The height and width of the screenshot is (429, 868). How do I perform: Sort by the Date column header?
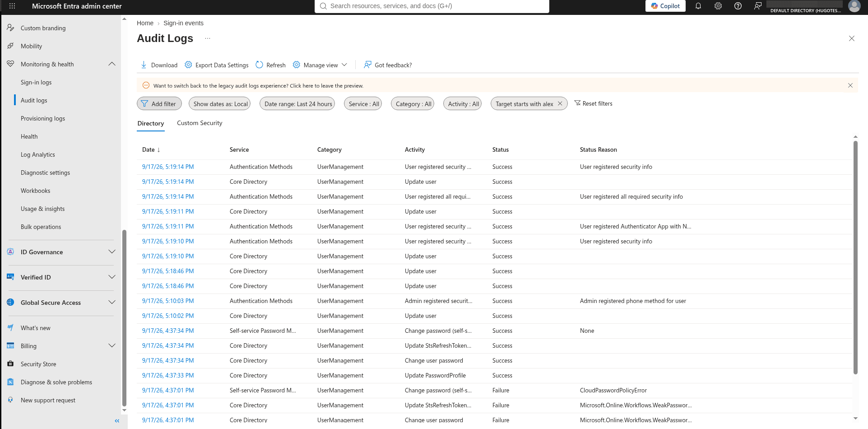click(x=151, y=149)
